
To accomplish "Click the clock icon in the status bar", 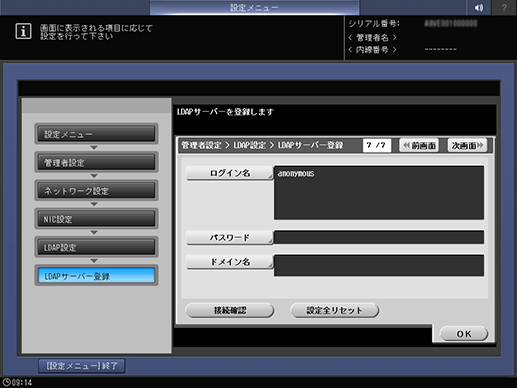I will pos(6,382).
